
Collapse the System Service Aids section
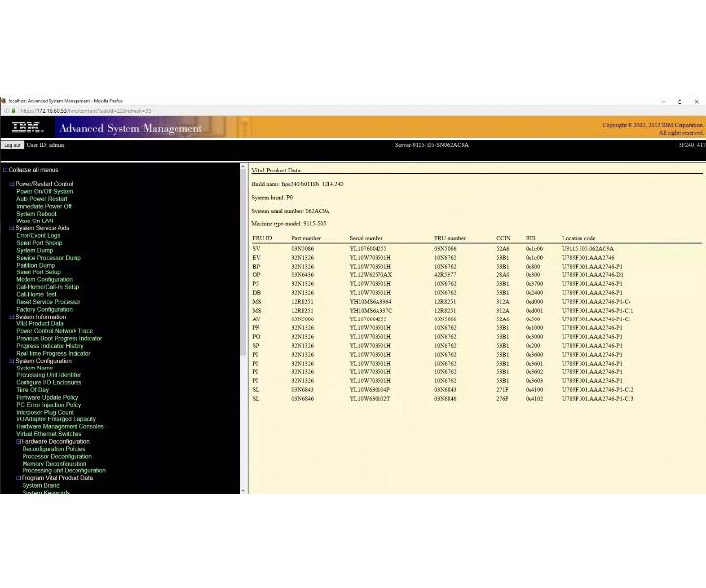click(x=12, y=228)
